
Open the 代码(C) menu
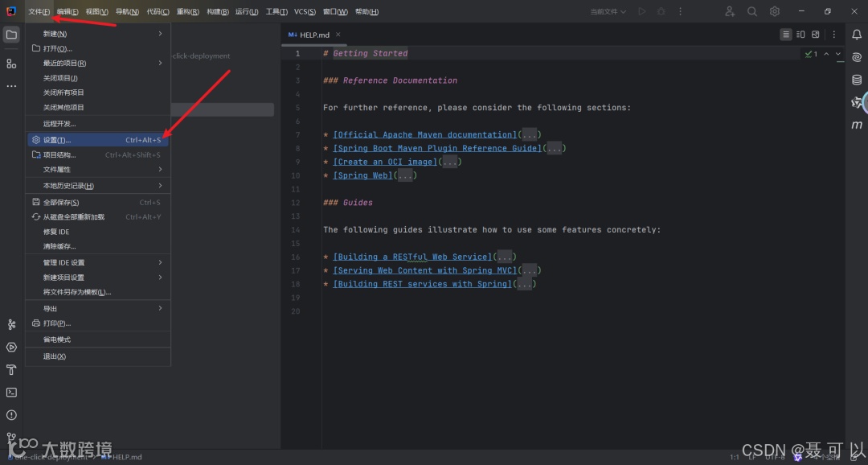tap(158, 11)
